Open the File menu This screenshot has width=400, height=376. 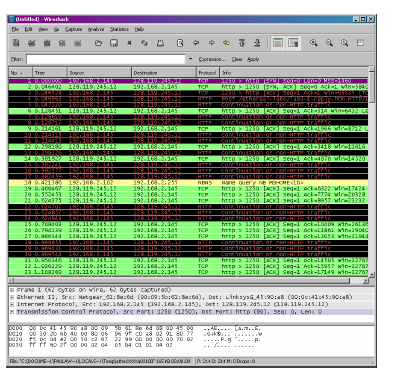coord(15,29)
